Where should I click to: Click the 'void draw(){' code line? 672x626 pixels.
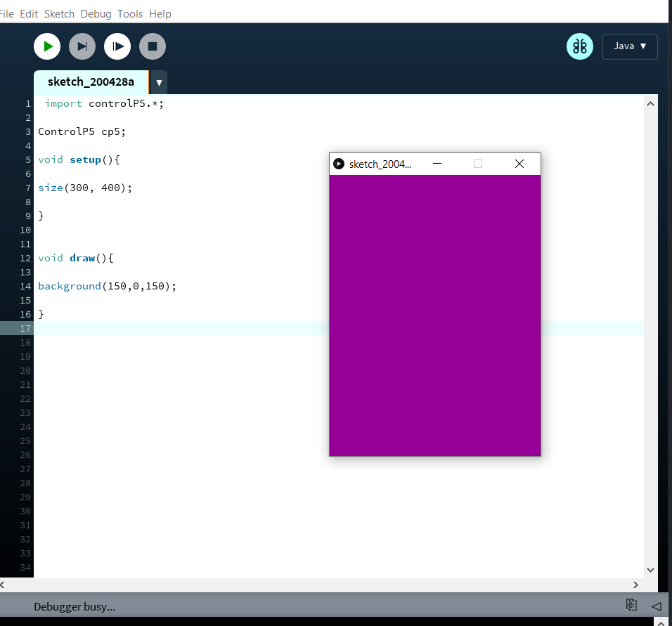click(x=76, y=258)
